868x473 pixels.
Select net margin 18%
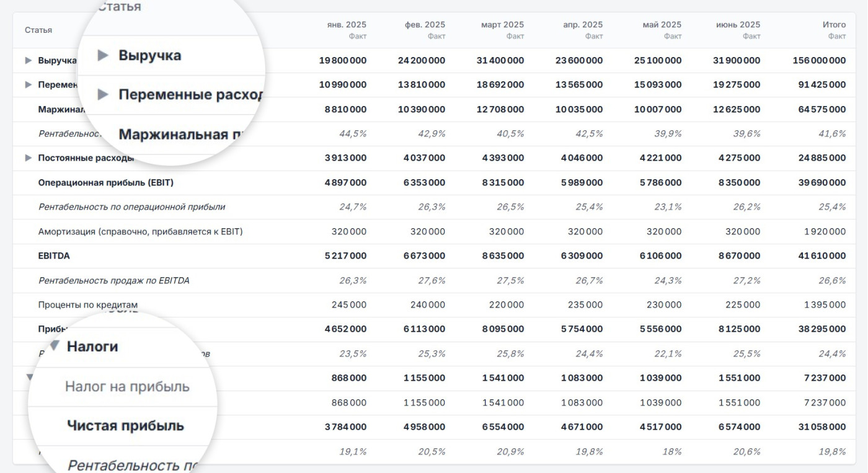672,452
